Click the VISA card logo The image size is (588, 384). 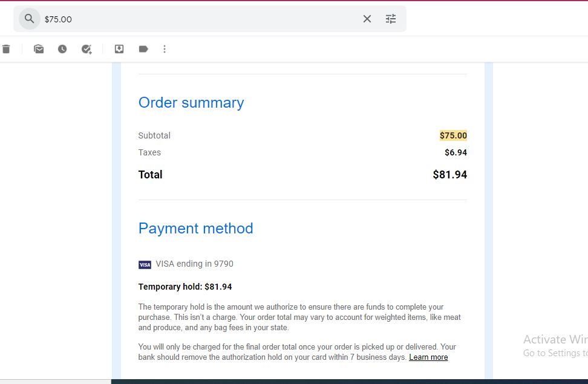tap(145, 265)
